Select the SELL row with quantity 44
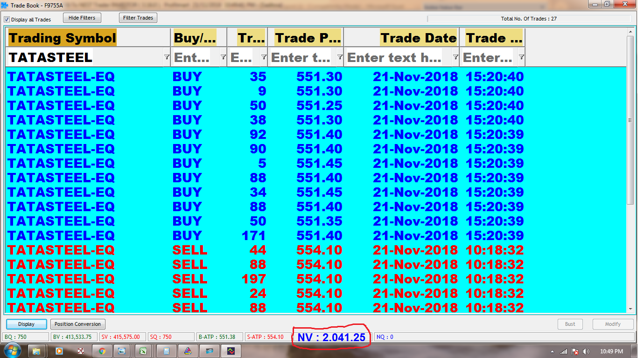The image size is (644, 358). [x=315, y=250]
